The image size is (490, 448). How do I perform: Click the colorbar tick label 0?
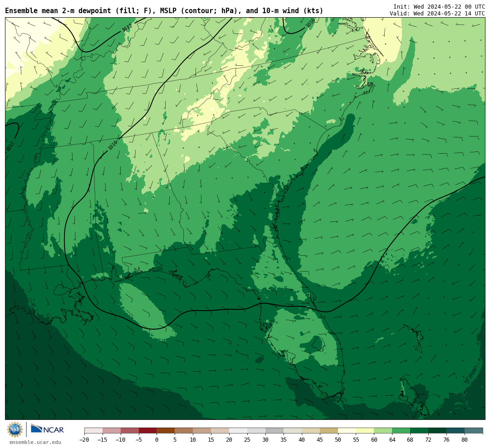(x=157, y=440)
